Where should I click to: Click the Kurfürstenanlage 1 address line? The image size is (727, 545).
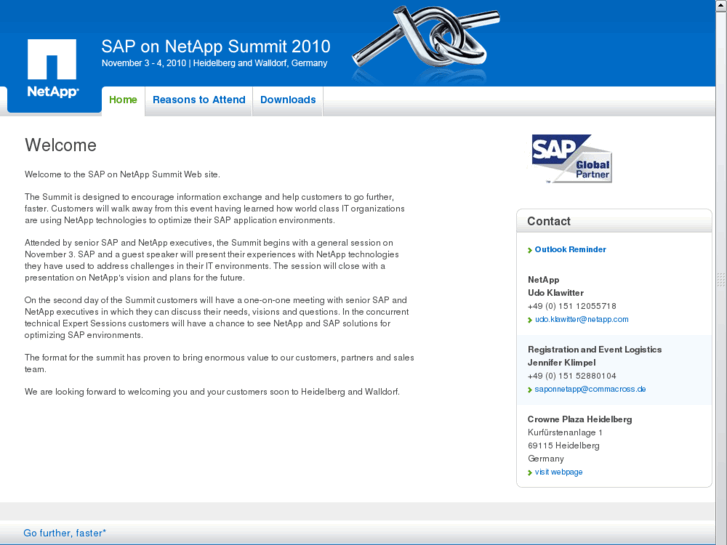[565, 432]
